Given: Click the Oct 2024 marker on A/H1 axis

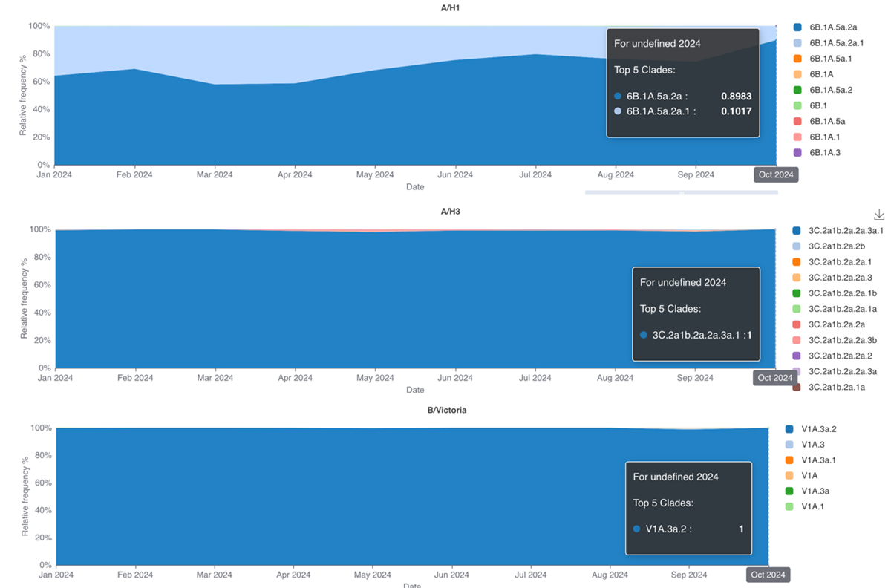Looking at the screenshot, I should click(776, 175).
